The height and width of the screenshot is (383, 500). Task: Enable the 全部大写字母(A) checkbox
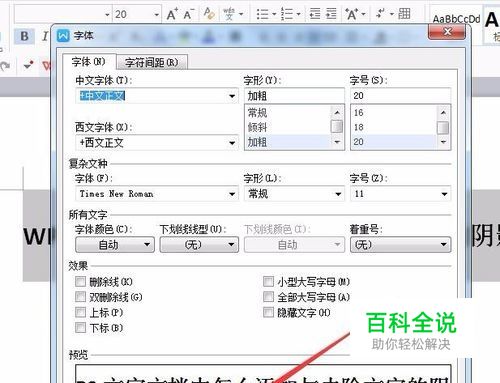[x=268, y=296]
